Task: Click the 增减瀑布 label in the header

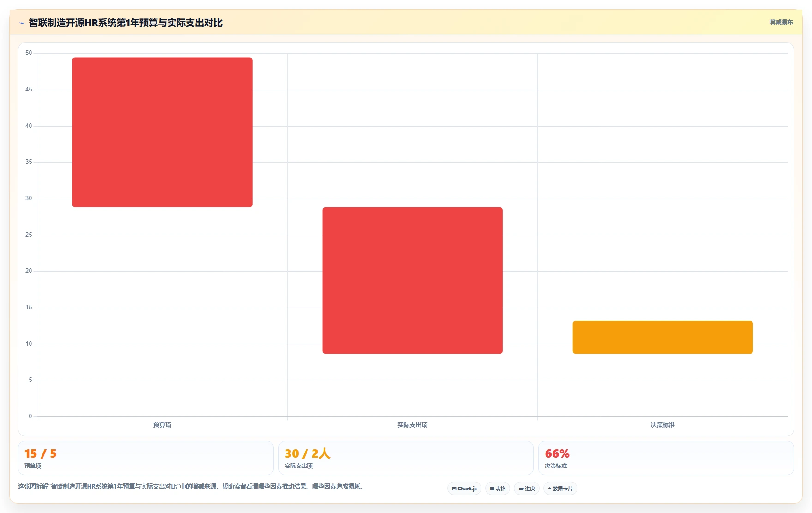Action: (x=781, y=22)
